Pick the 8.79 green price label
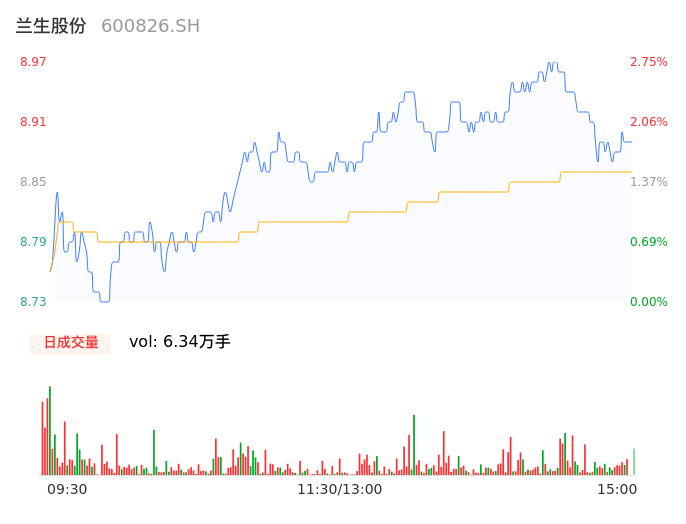The image size is (686, 524). pyautogui.click(x=33, y=242)
